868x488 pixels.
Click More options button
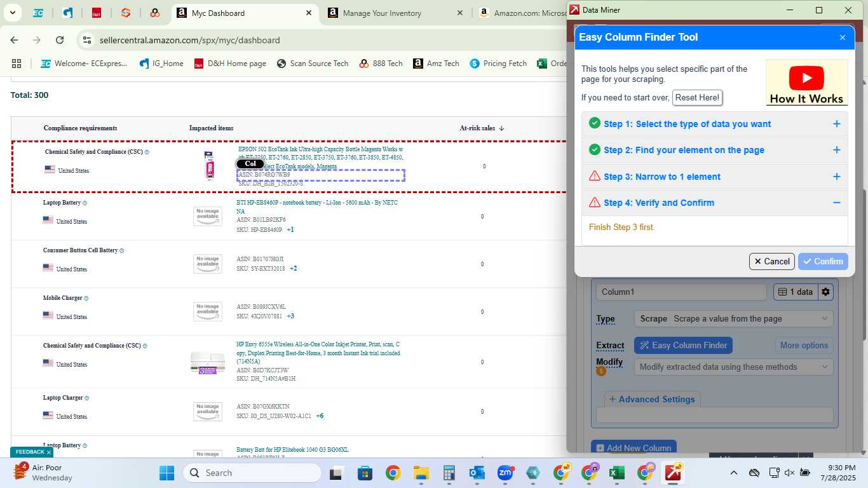(x=804, y=346)
